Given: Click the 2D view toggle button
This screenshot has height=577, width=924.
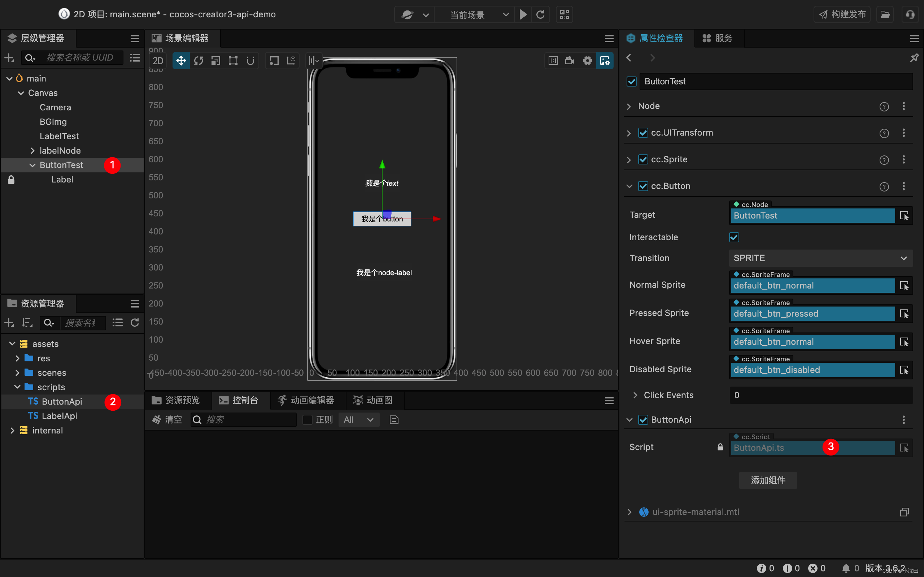Looking at the screenshot, I should (158, 60).
